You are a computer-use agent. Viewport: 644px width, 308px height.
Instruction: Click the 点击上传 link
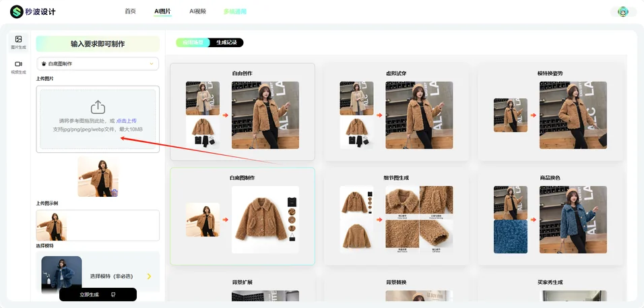point(127,121)
